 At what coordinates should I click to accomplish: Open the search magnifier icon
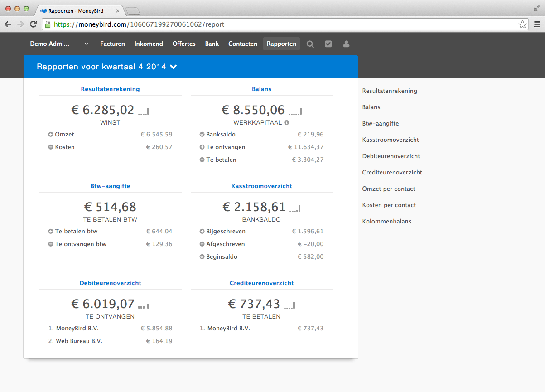(310, 44)
